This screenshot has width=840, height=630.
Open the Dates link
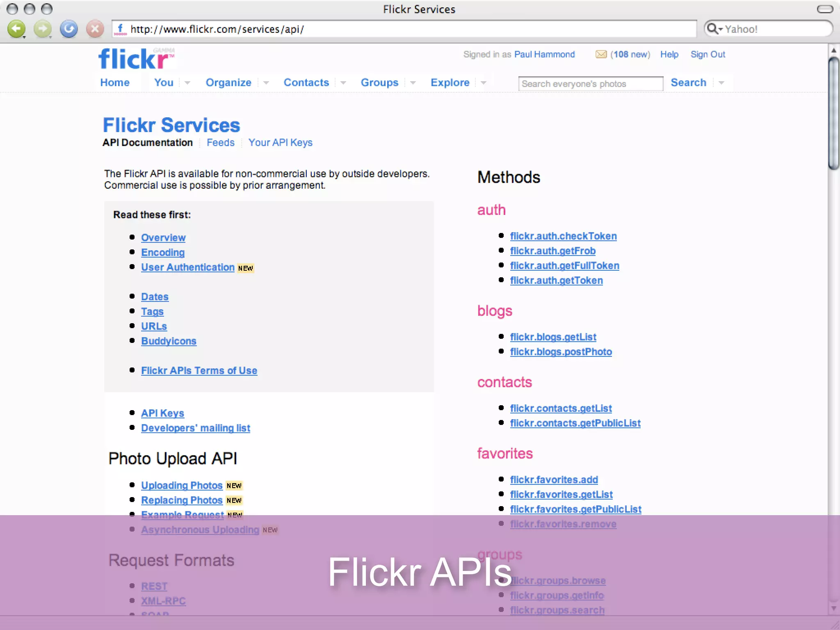coord(155,297)
